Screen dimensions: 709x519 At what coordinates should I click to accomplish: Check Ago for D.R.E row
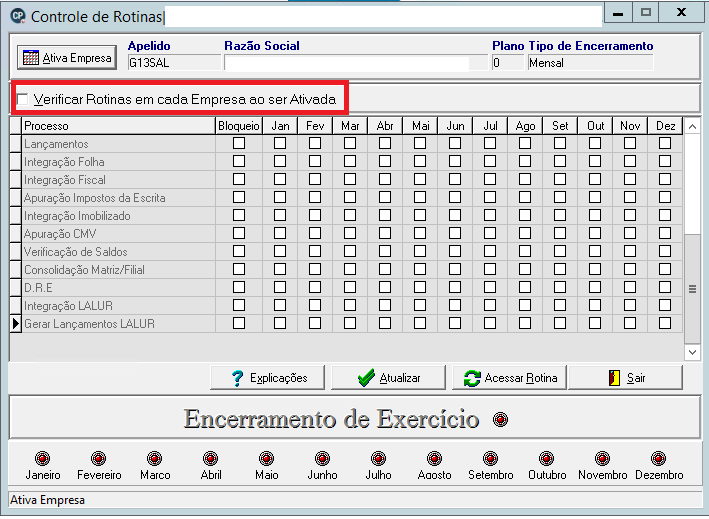point(525,287)
